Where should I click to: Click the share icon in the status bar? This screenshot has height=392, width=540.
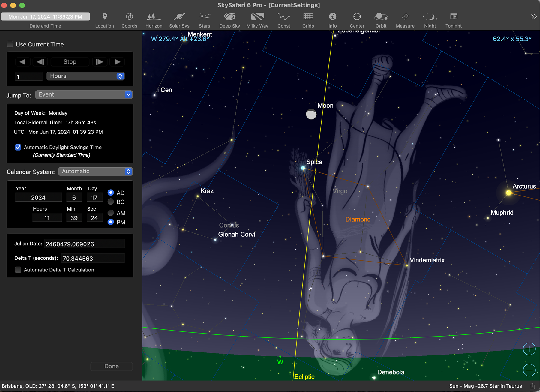(x=532, y=386)
